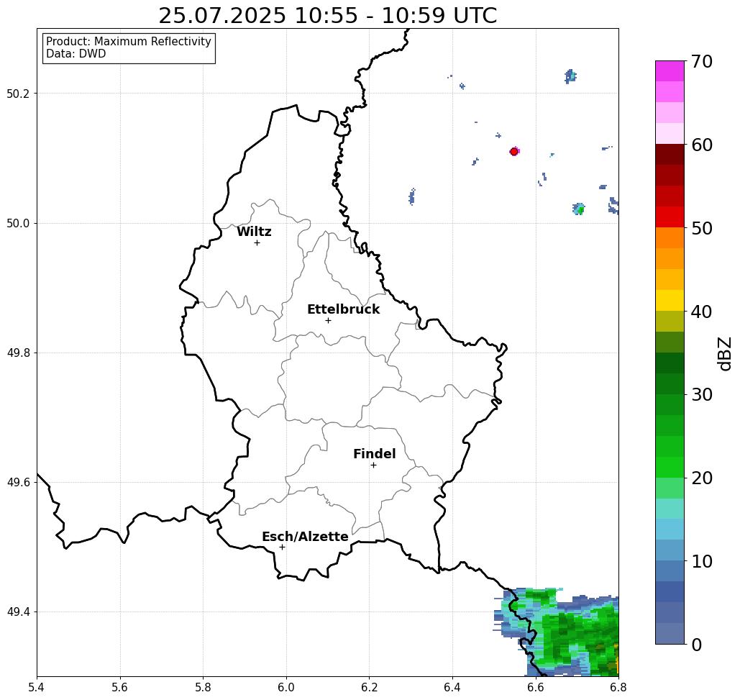Viewport: 740px width, 700px height.
Task: Pick the dark maroon swatch below 60
Action: point(670,155)
